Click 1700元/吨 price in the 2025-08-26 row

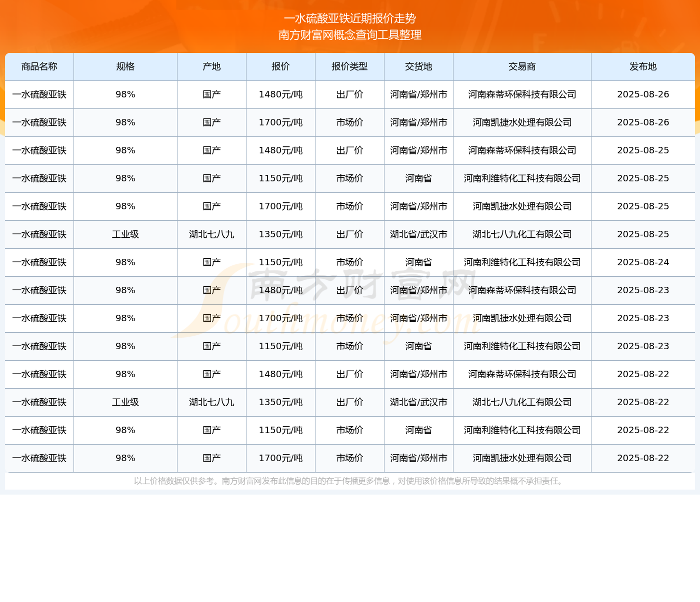click(280, 122)
